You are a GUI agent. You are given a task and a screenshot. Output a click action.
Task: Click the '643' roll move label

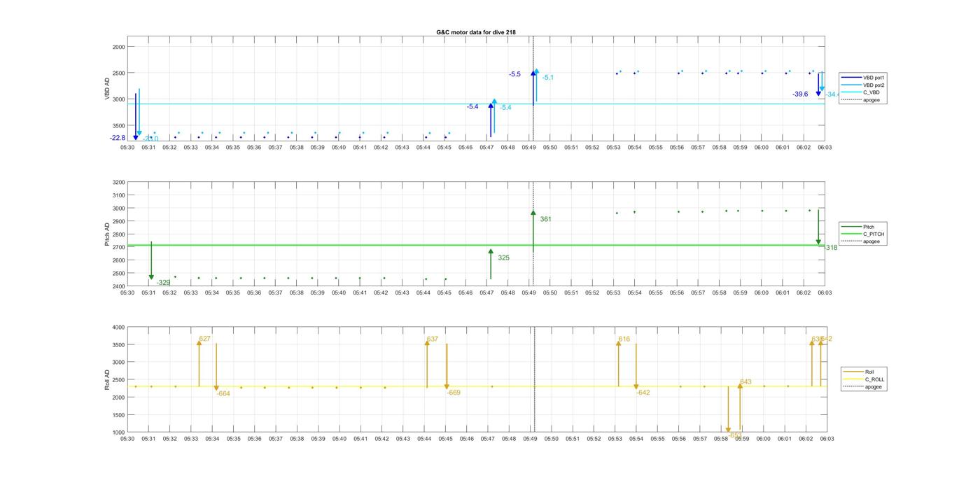coord(745,382)
